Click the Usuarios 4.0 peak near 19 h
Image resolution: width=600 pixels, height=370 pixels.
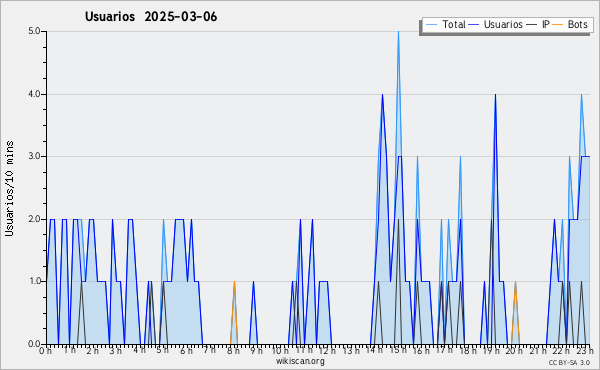coord(496,95)
